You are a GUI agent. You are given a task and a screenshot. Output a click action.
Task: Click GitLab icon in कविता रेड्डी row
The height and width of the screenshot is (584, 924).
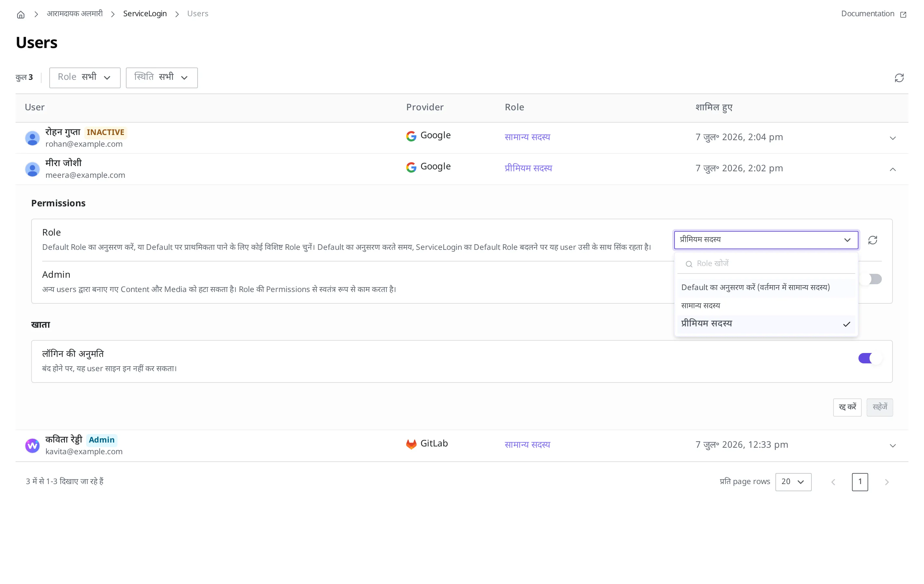pyautogui.click(x=411, y=444)
